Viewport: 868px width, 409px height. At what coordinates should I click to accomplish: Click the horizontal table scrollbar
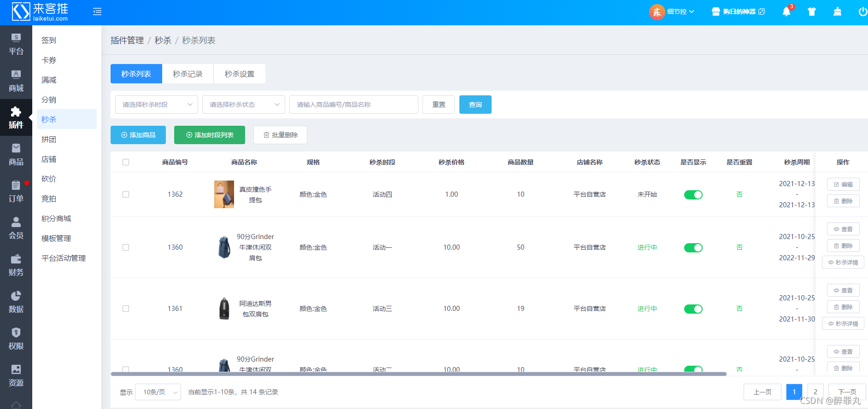(418, 374)
